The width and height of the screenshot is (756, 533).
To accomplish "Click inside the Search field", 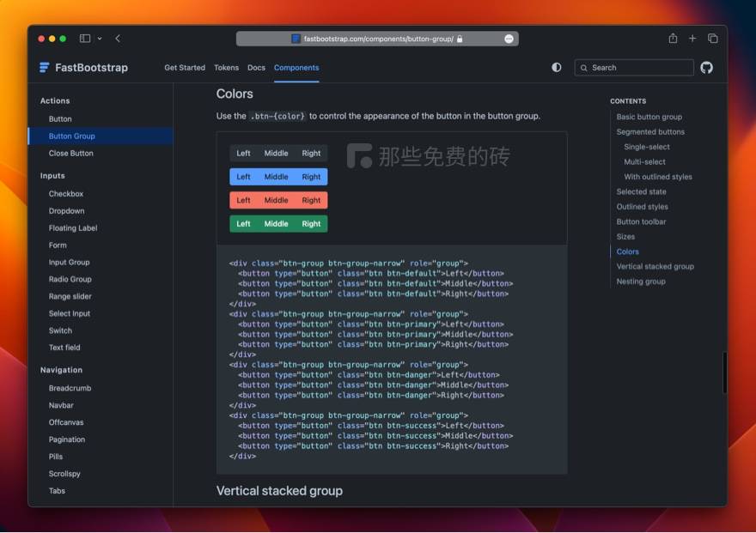I will pos(636,67).
